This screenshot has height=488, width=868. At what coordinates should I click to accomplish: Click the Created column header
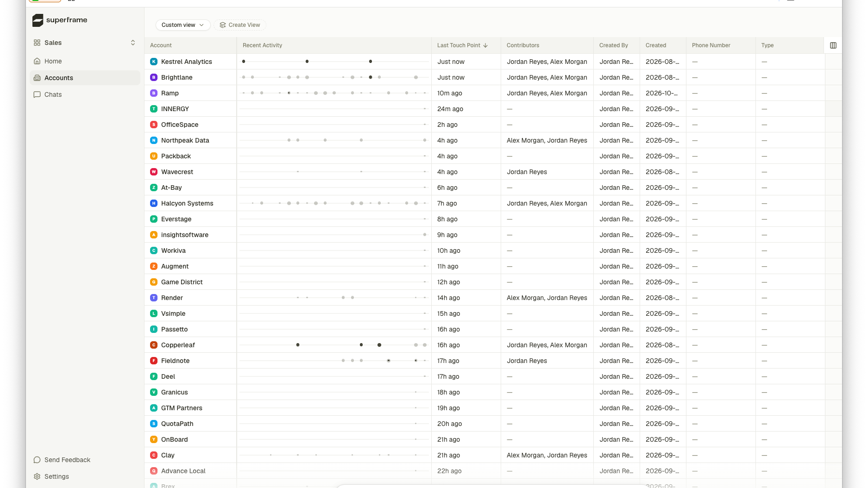tap(663, 45)
